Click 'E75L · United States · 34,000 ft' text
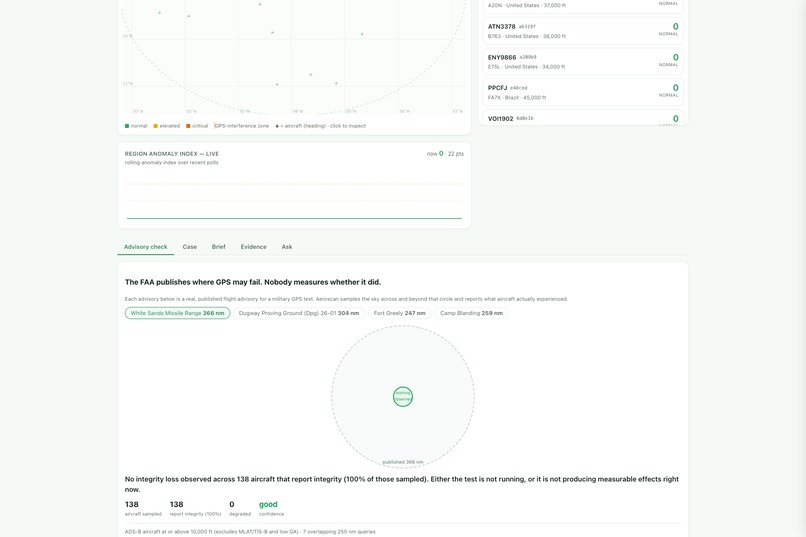 click(526, 67)
